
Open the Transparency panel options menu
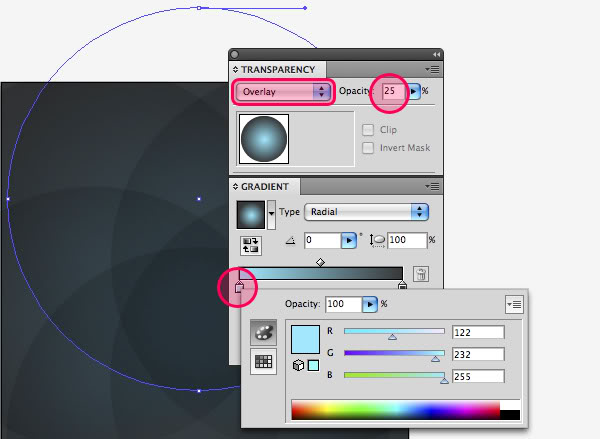pyautogui.click(x=432, y=70)
